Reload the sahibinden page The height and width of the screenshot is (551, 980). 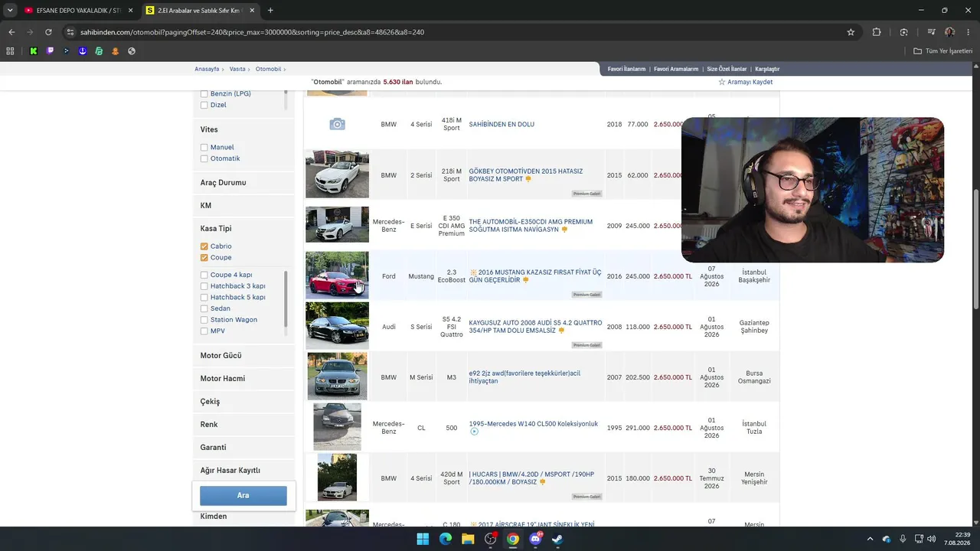point(48,32)
